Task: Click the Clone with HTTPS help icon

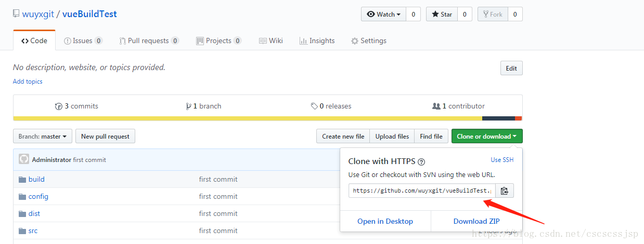Action: (421, 161)
